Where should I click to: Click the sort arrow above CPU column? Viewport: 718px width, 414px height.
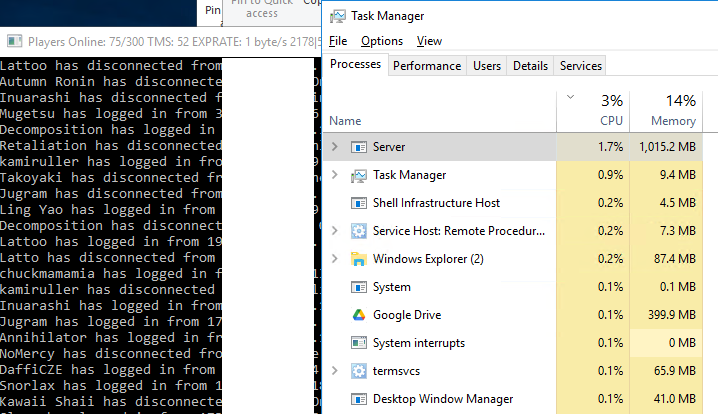pos(570,97)
